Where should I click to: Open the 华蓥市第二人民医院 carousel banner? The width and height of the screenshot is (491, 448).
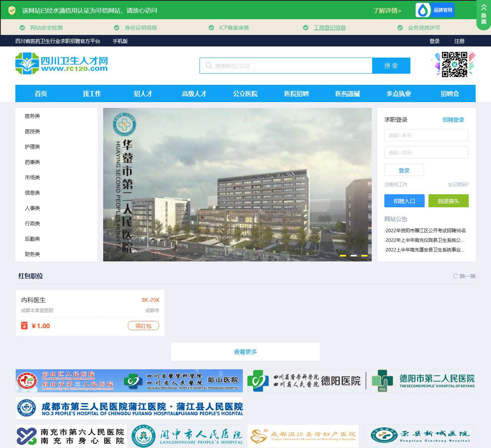point(237,185)
